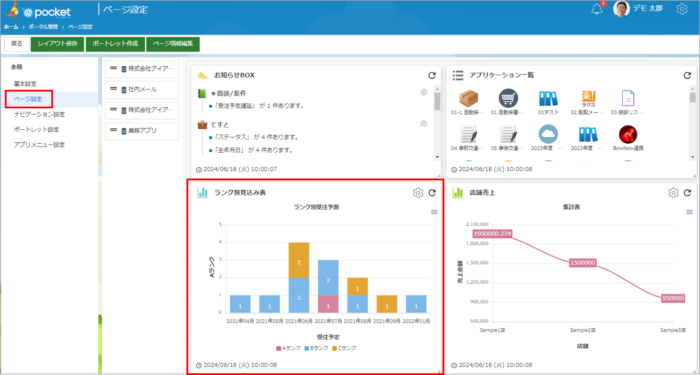700x375 pixels.
Task: Toggle Bランク legend series in chart
Action: pyautogui.click(x=316, y=348)
